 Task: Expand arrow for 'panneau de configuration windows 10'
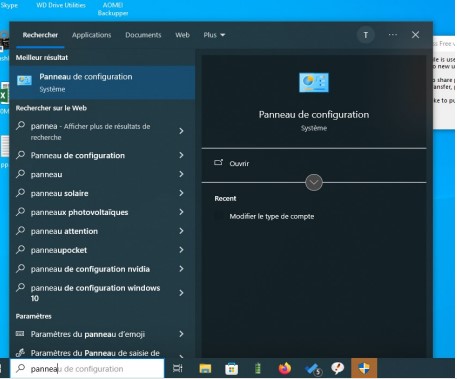tap(181, 293)
